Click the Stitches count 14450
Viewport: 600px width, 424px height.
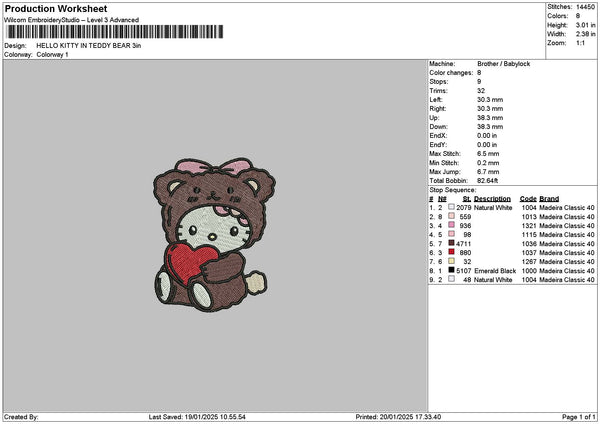click(585, 7)
